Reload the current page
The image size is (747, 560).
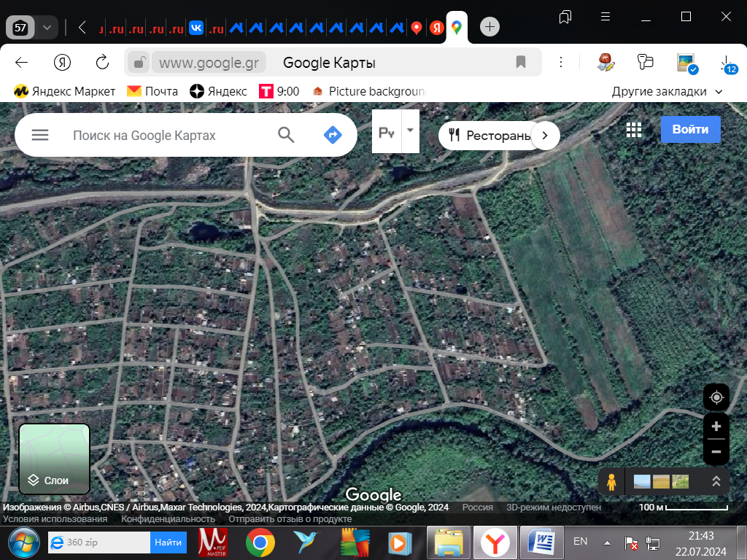102,63
